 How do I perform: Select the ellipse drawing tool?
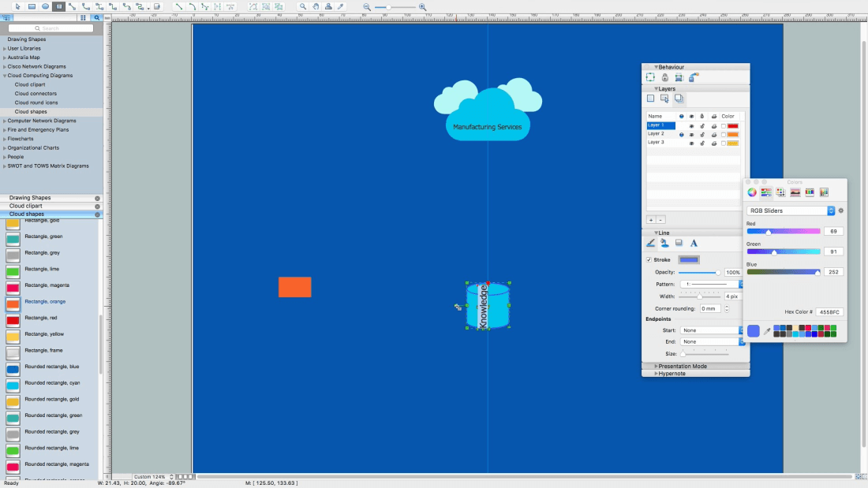(45, 6)
